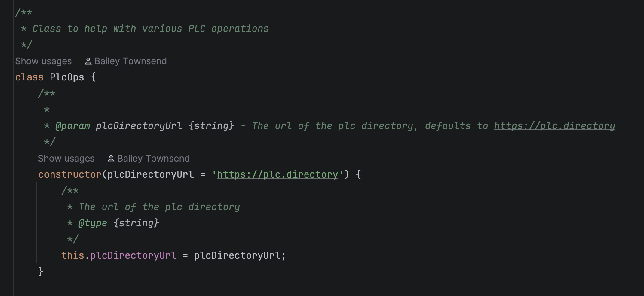Click the {string} type on the @type line

tap(136, 223)
